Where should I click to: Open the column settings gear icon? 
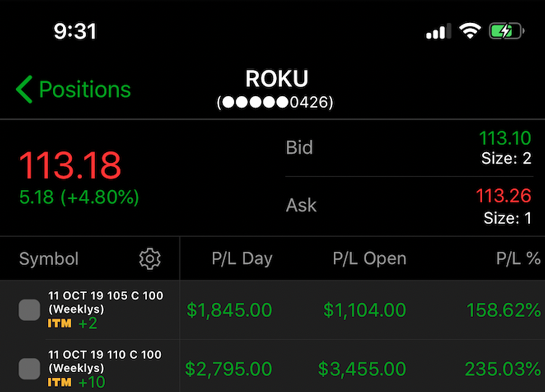150,259
